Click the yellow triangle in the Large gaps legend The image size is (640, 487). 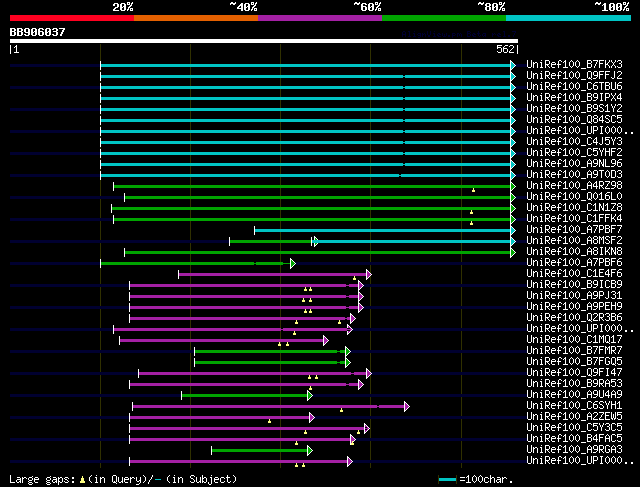click(82, 480)
